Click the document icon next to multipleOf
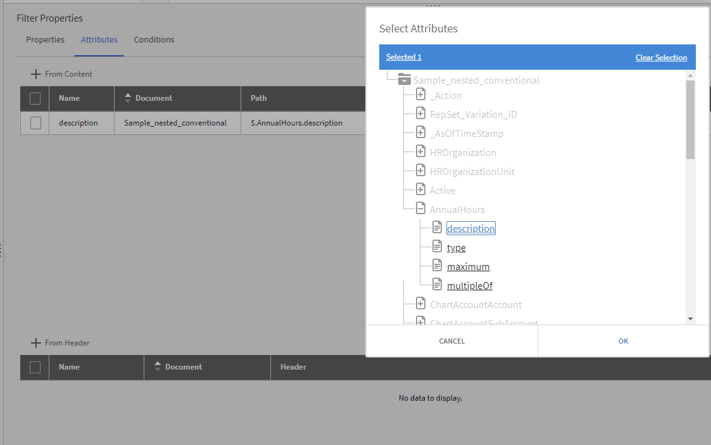 (x=437, y=285)
